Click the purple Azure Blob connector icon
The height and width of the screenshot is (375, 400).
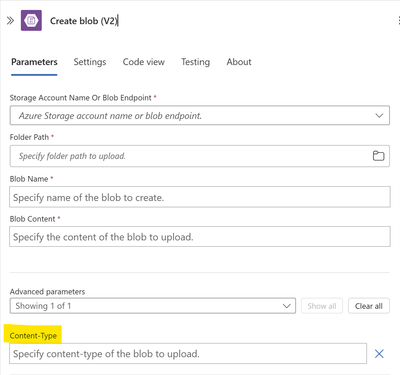[31, 21]
